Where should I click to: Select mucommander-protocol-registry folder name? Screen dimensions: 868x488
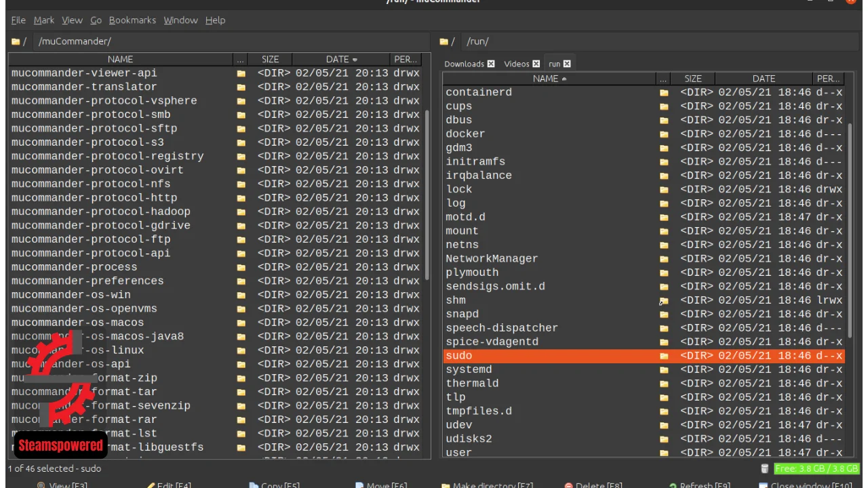(107, 157)
